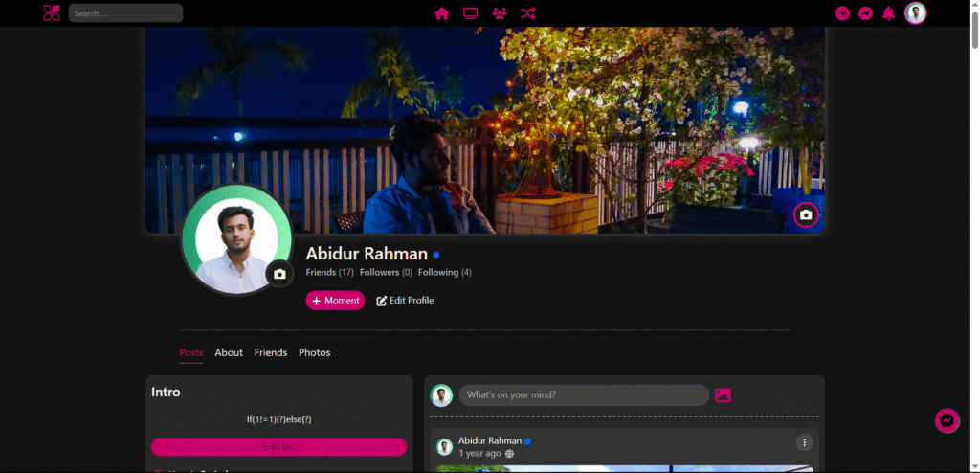Image resolution: width=980 pixels, height=473 pixels.
Task: Open account menu from navbar avatar
Action: coord(916,13)
